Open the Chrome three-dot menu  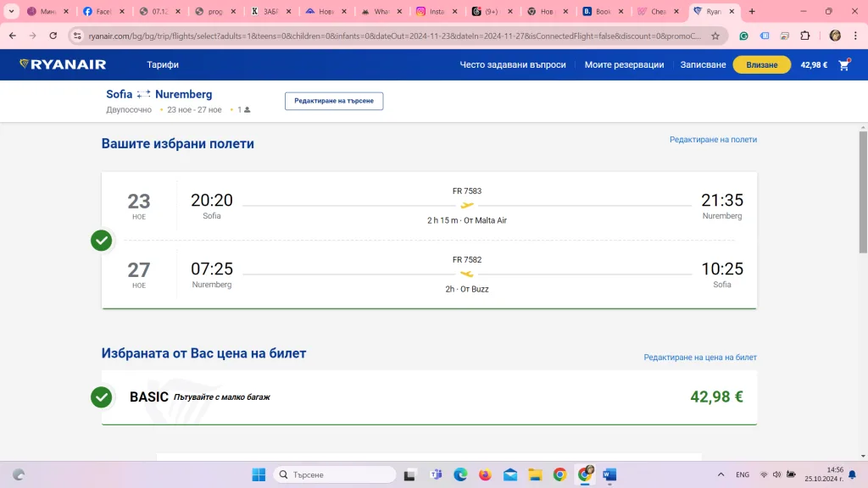[855, 36]
